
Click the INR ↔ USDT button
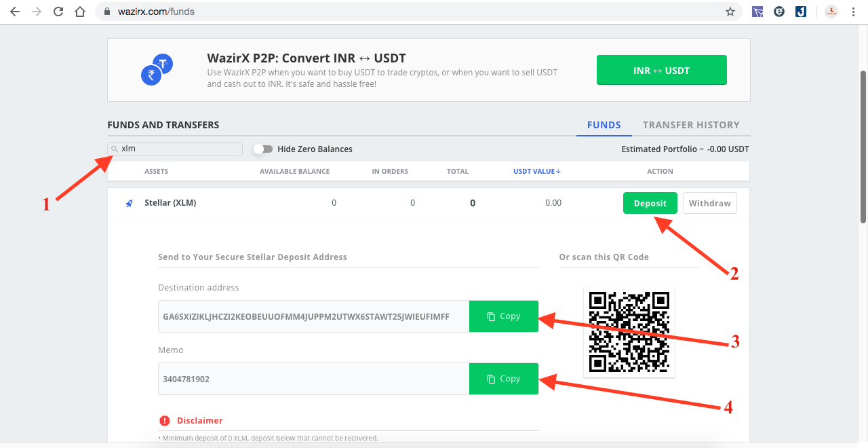(x=661, y=70)
